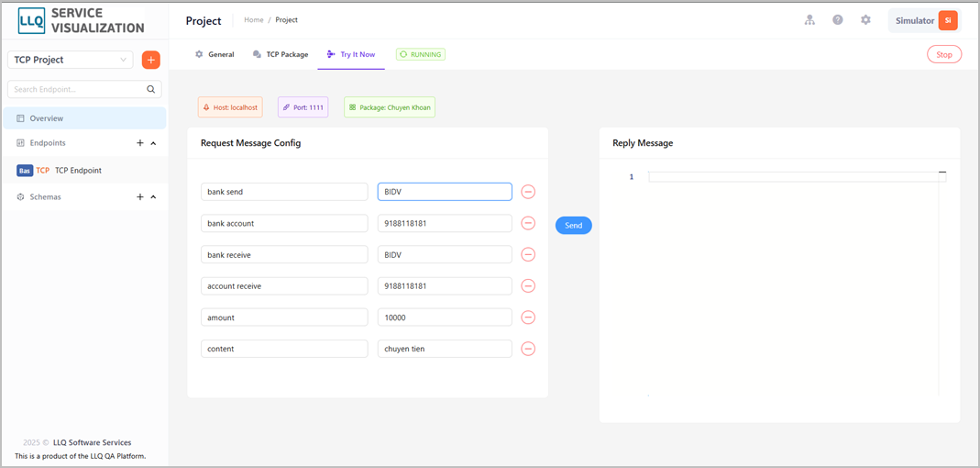Remove the bank receive field row
The height and width of the screenshot is (468, 980).
(x=528, y=255)
